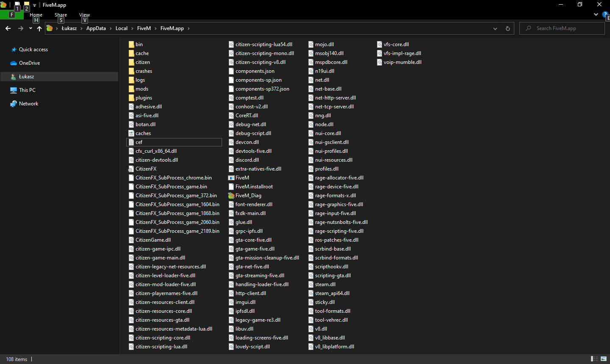The width and height of the screenshot is (610, 364).
Task: Select voip-mumble.dll file
Action: pyautogui.click(x=399, y=62)
